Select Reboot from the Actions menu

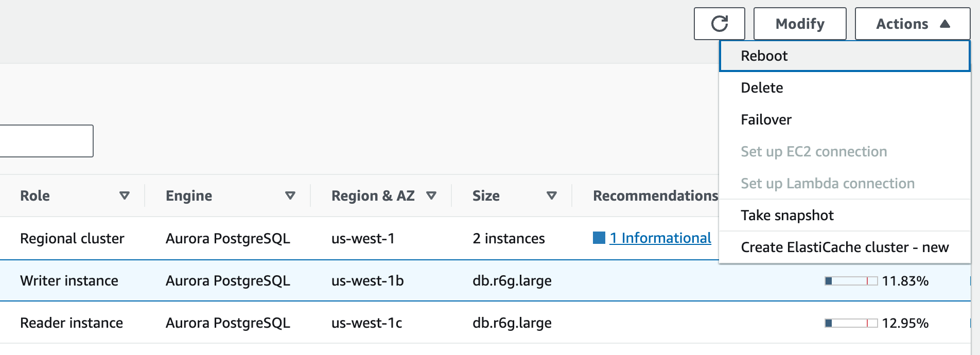(x=764, y=56)
